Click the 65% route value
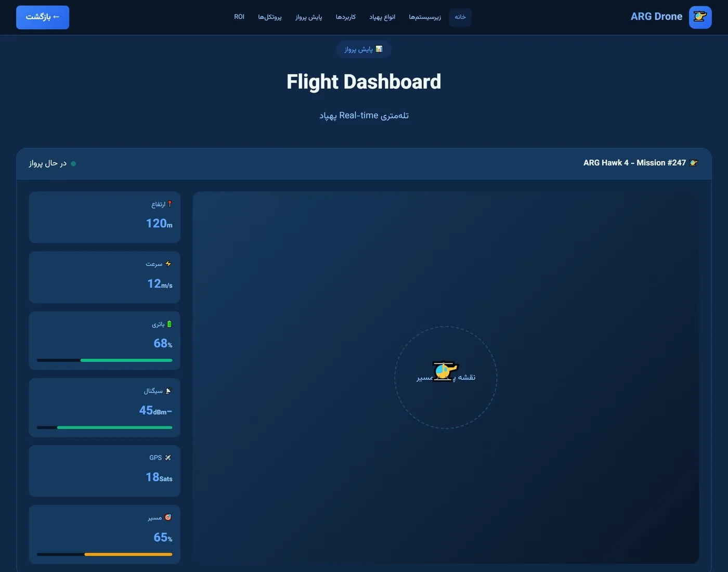 [x=163, y=538]
